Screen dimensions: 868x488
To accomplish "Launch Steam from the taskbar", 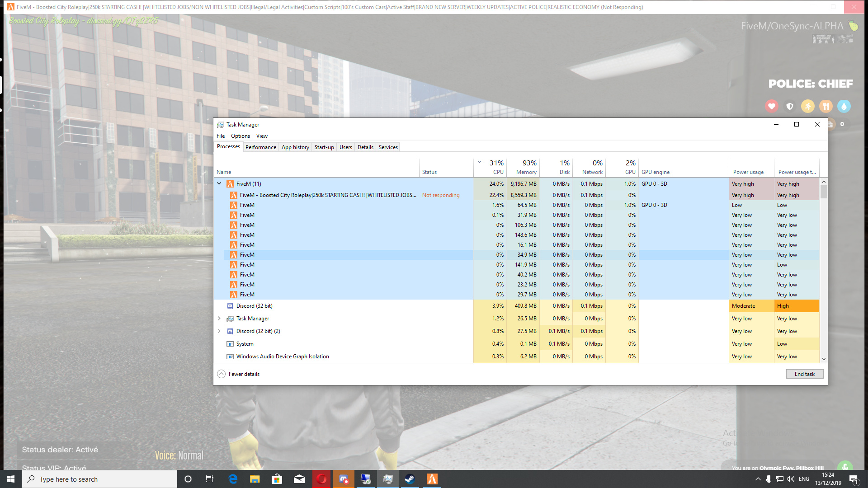I will tap(410, 479).
